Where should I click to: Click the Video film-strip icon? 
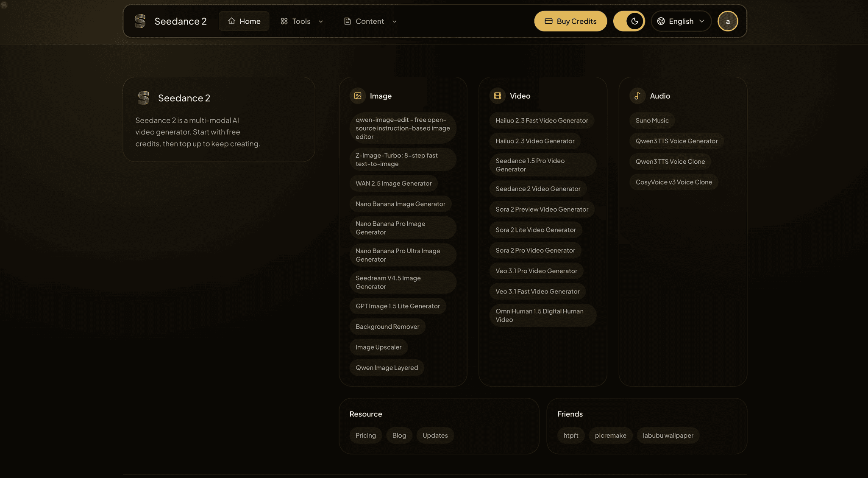[498, 96]
